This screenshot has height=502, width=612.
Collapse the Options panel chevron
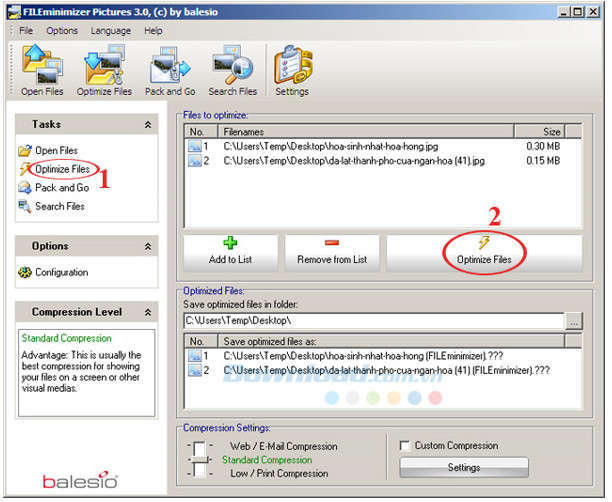(x=148, y=246)
